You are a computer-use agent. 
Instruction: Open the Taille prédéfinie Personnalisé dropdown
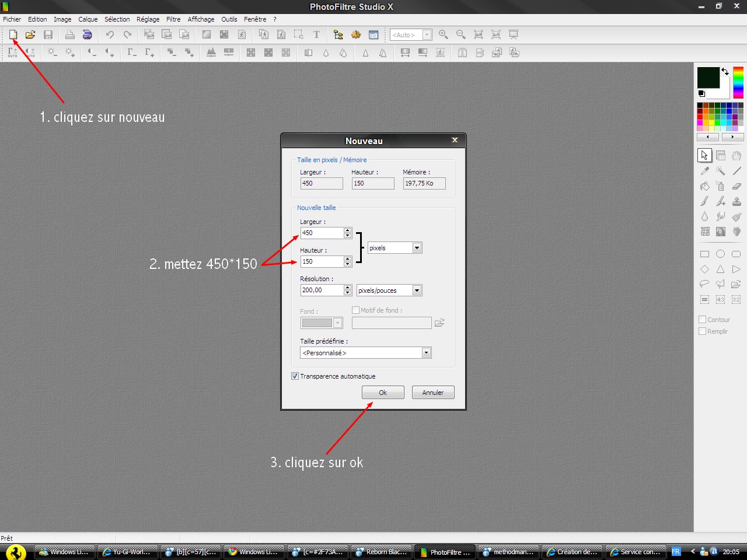point(426,353)
